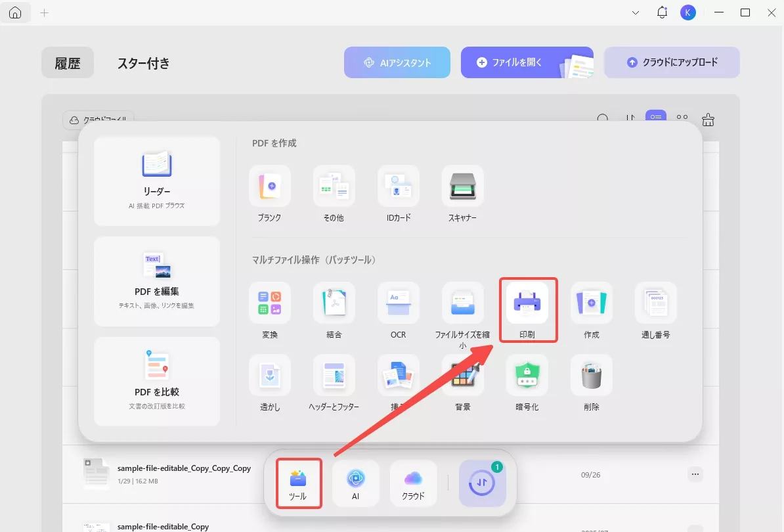
Task: Switch to list view mode
Action: pos(655,116)
